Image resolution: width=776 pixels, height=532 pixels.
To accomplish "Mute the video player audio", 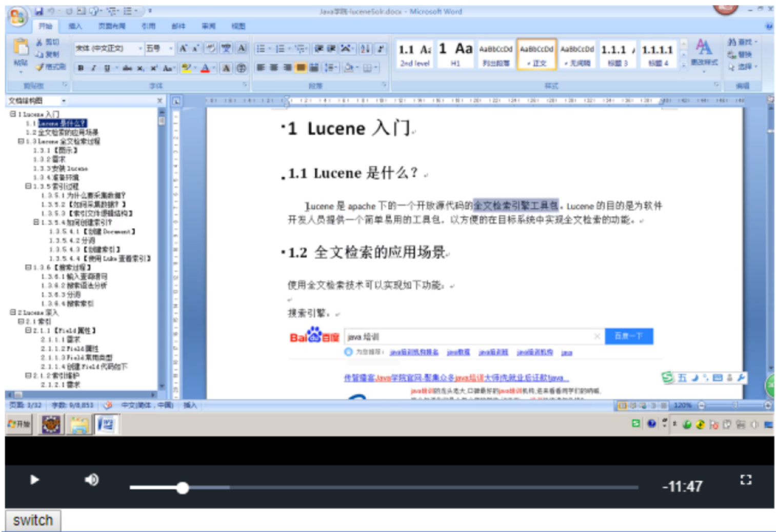I will click(91, 480).
